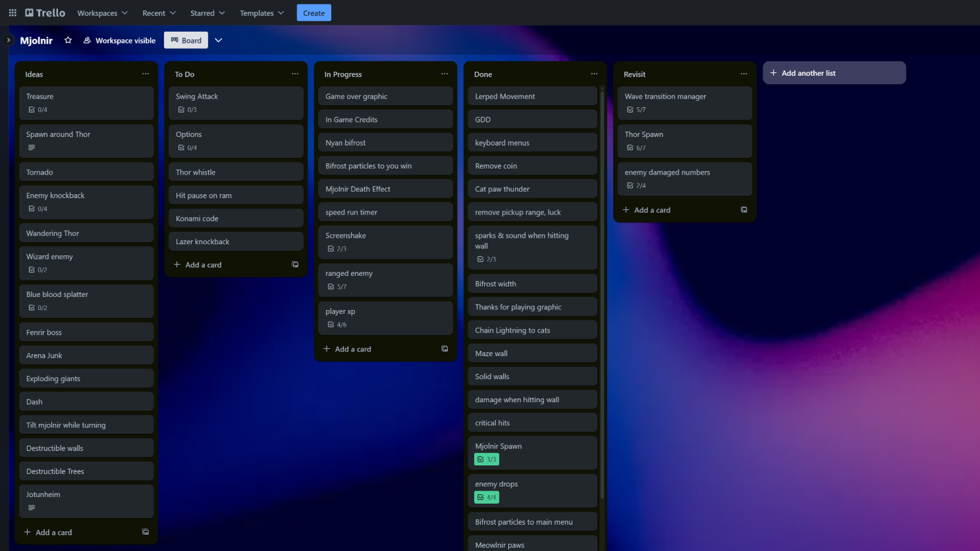This screenshot has height=551, width=980.
Task: Expand the collapsed left sidebar
Action: point(8,40)
